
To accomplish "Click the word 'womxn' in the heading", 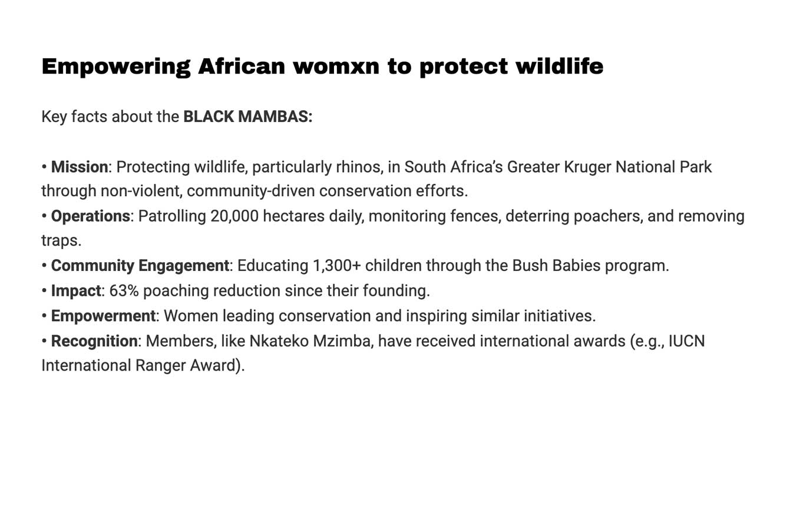I will point(336,67).
